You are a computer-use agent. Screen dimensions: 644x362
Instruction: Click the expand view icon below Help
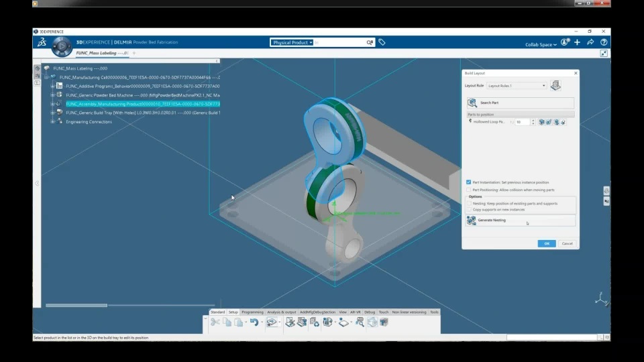(604, 54)
